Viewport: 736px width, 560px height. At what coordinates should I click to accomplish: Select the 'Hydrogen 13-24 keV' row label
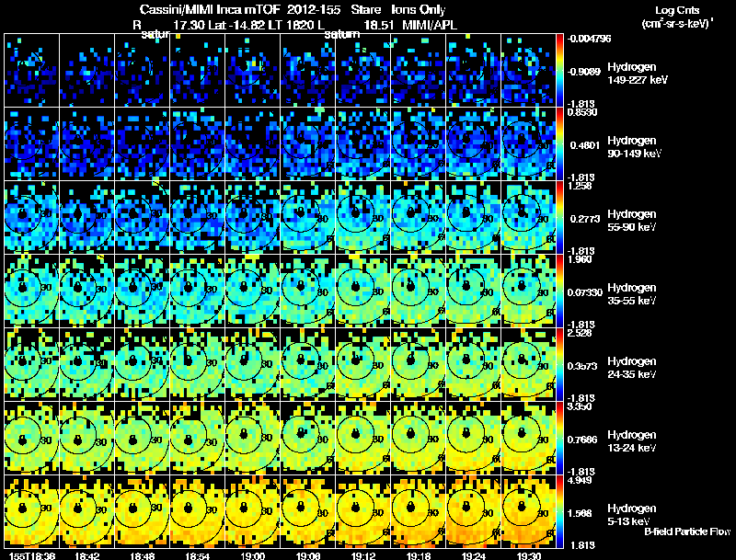tap(632, 441)
